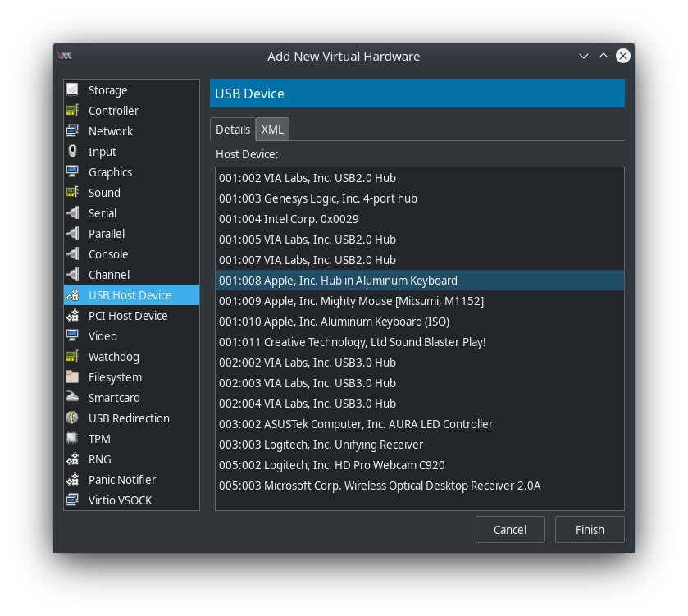688x616 pixels.
Task: Pick the Input hardware type label
Action: 103,152
